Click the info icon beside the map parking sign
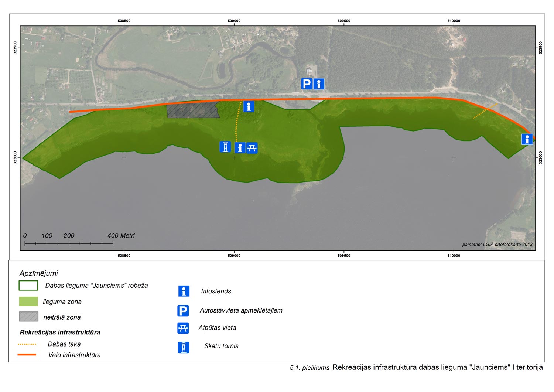This screenshot has height=392, width=554. point(319,84)
